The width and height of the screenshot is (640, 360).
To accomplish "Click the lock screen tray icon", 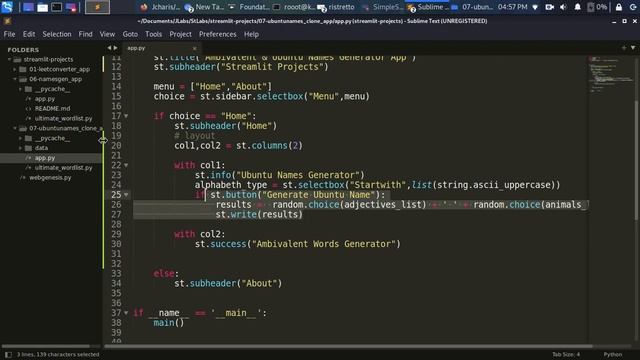I will 619,7.
